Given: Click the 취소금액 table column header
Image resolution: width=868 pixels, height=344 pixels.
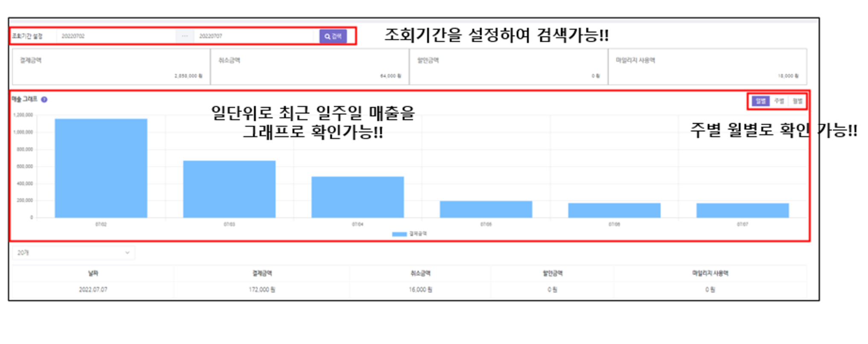Looking at the screenshot, I should coord(420,273).
